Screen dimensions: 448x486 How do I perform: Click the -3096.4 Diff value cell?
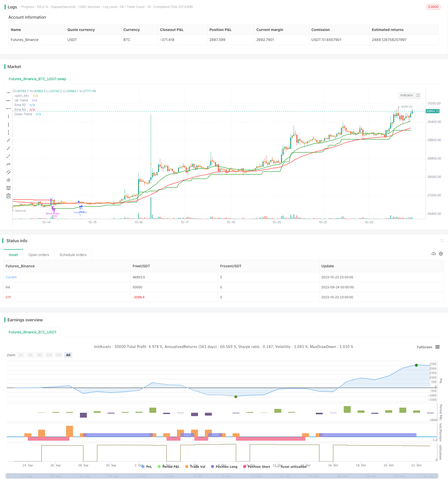pos(139,297)
